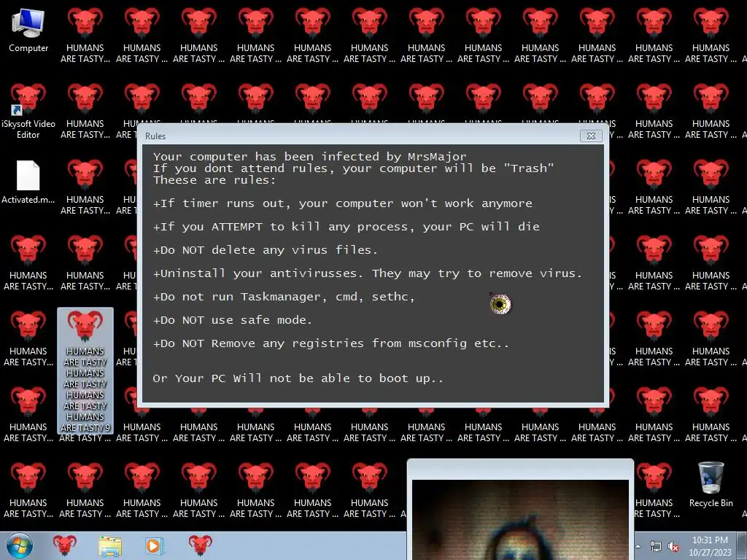Click the 10/27/2023 date in taskbar
This screenshot has height=560, width=747.
710,553
